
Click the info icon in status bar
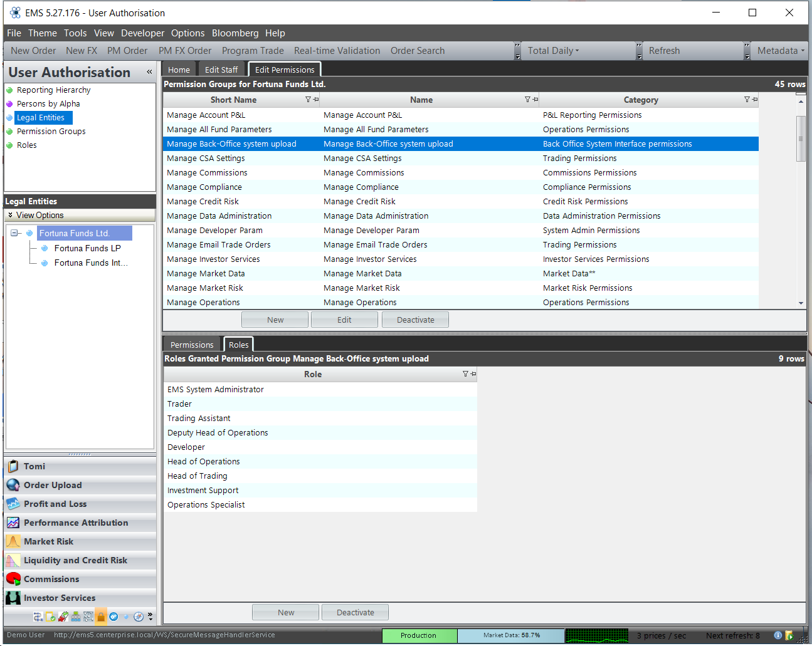click(x=778, y=635)
